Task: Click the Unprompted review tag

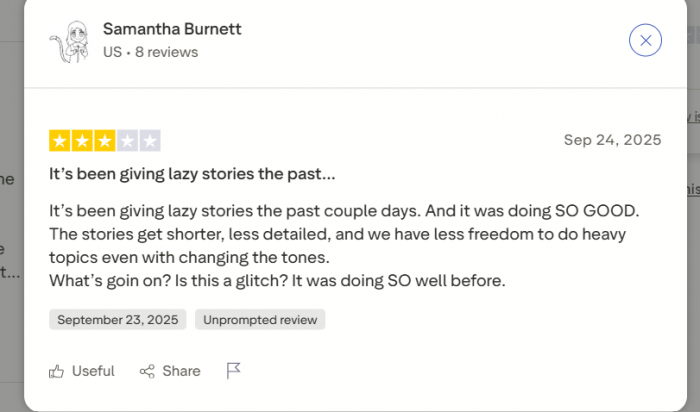Action: click(x=260, y=320)
